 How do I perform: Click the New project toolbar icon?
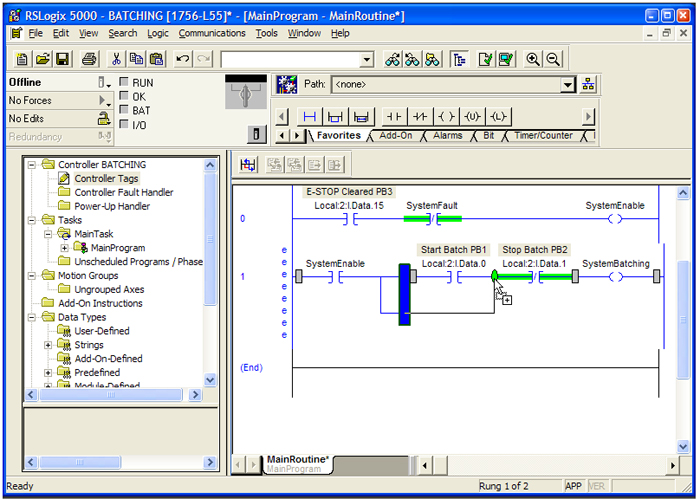tap(22, 59)
